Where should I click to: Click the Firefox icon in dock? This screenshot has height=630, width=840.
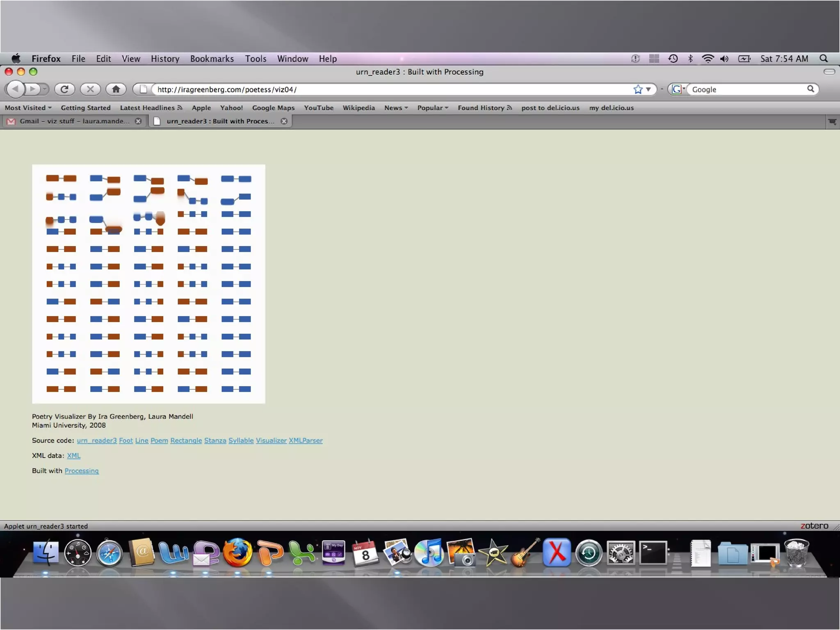pyautogui.click(x=237, y=553)
